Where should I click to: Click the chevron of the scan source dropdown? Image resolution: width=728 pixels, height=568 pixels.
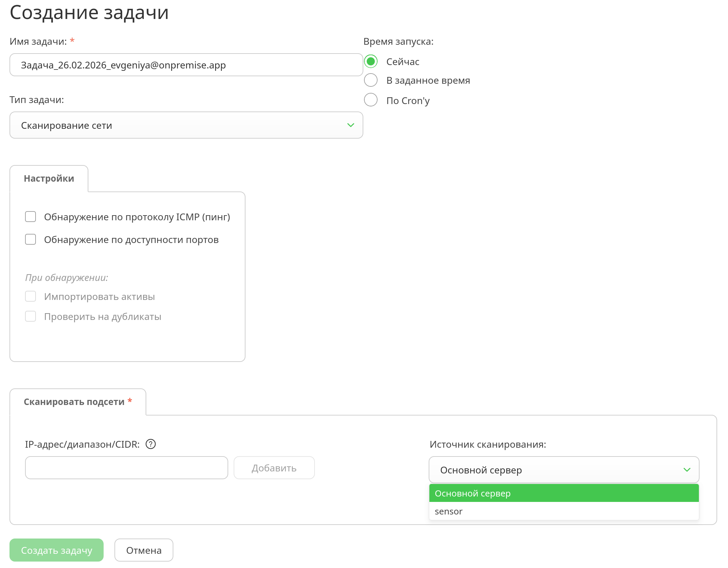point(687,470)
